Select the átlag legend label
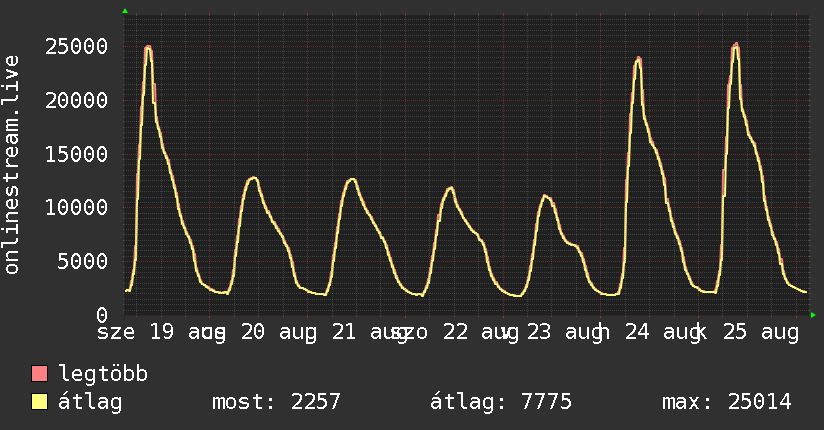Screen dimensions: 824x430 [90, 402]
